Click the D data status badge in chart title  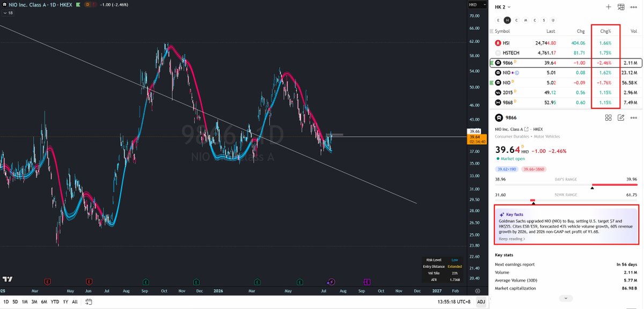click(x=89, y=4)
